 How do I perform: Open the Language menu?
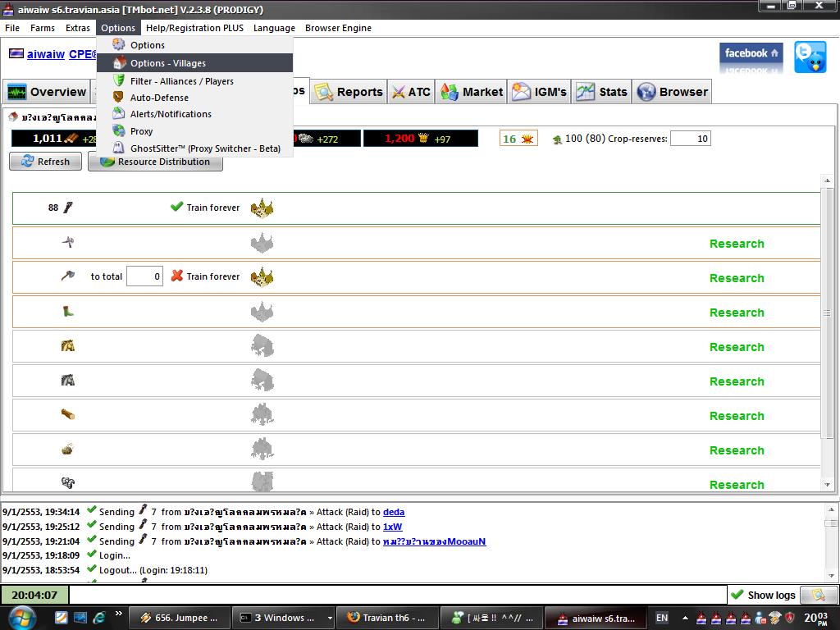coord(274,28)
